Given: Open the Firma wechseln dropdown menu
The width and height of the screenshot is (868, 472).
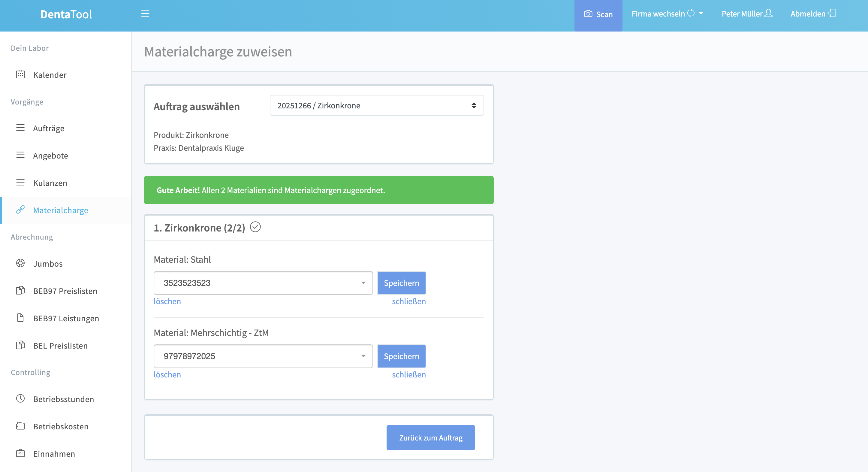Looking at the screenshot, I should (667, 14).
